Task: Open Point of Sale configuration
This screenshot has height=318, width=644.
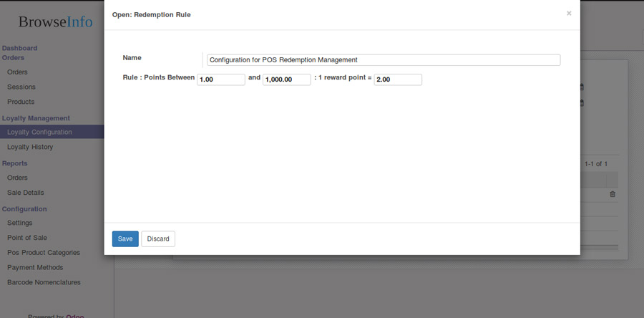Action: pyautogui.click(x=27, y=238)
